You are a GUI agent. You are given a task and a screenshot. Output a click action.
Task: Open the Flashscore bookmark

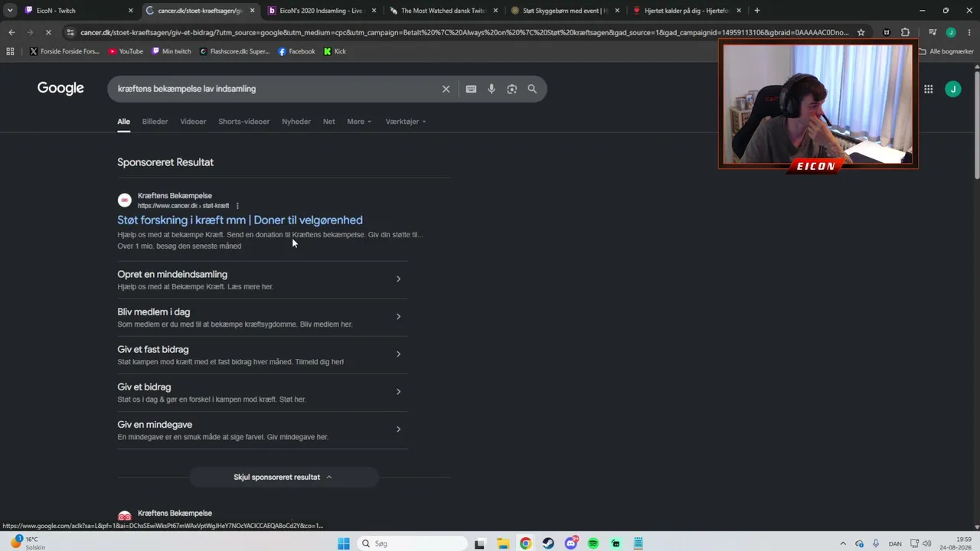[x=234, y=51]
